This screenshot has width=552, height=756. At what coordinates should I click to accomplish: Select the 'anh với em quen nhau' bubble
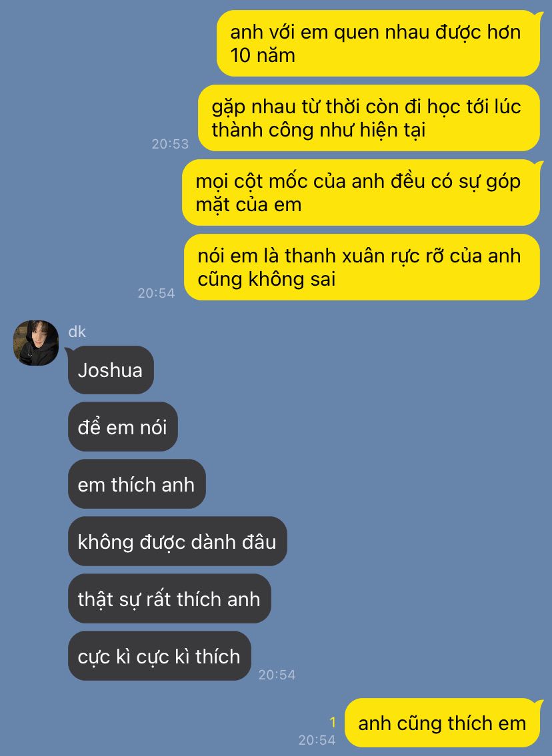coord(378,43)
